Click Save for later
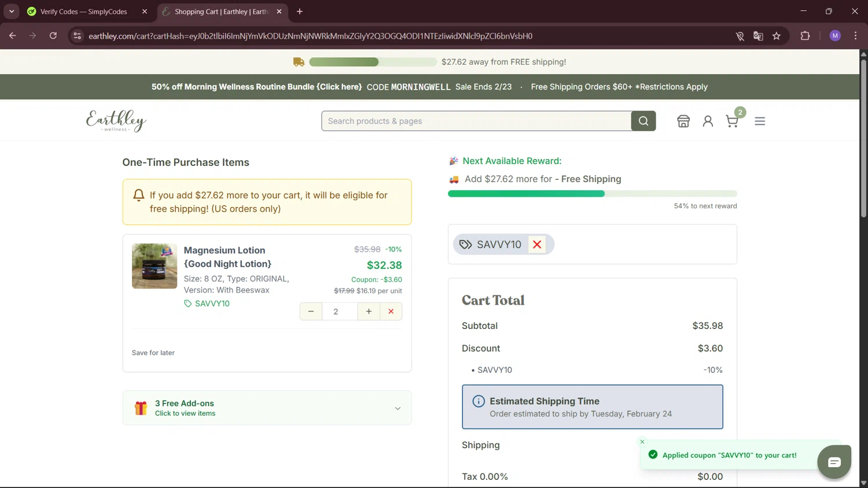This screenshot has height=488, width=868. click(x=153, y=353)
